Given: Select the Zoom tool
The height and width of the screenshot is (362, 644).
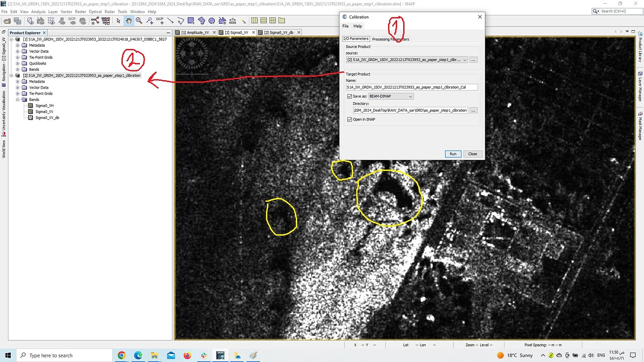Looking at the screenshot, I should click(140, 21).
